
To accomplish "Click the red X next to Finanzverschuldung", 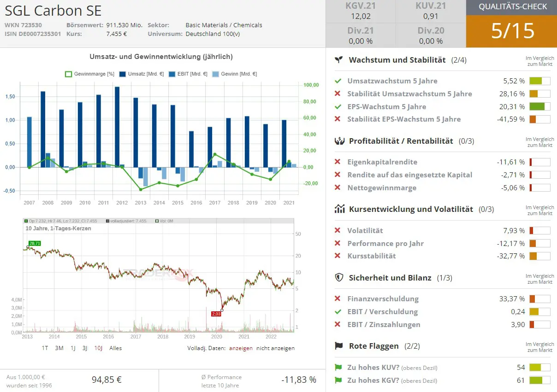I will (x=338, y=299).
